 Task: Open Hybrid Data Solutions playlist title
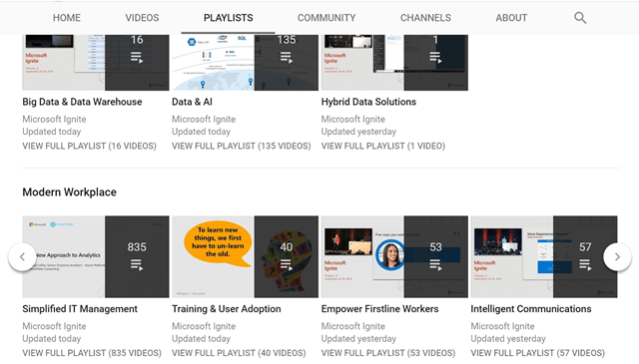pyautogui.click(x=368, y=102)
